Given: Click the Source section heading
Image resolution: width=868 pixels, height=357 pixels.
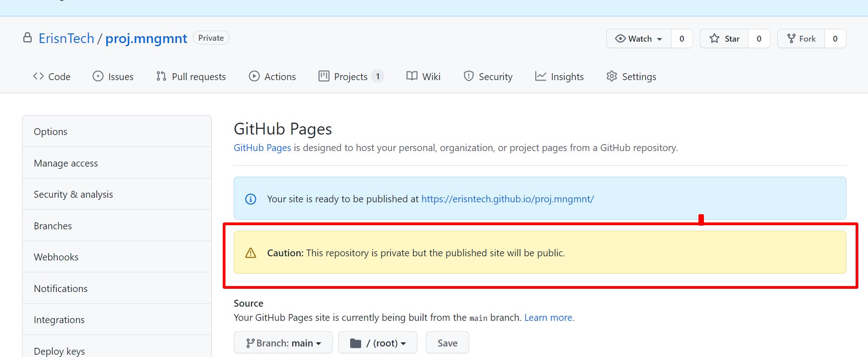Looking at the screenshot, I should pyautogui.click(x=248, y=303).
